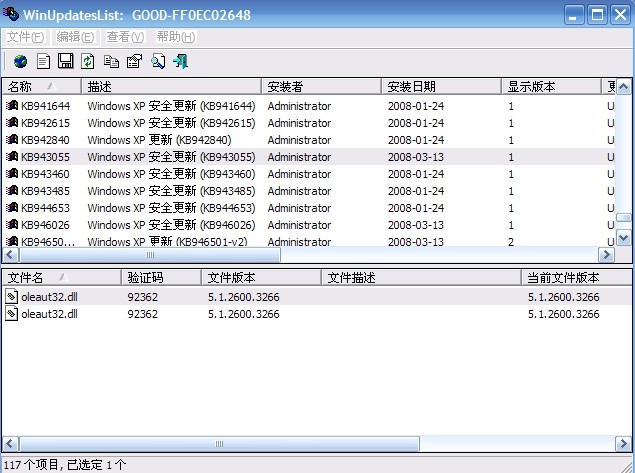Sort files by the 文件描述 column header

click(421, 278)
